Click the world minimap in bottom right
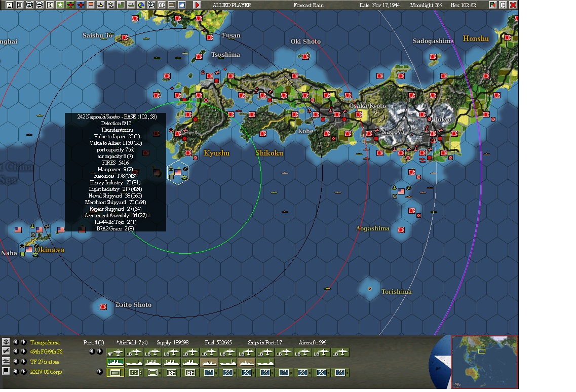 [484, 362]
